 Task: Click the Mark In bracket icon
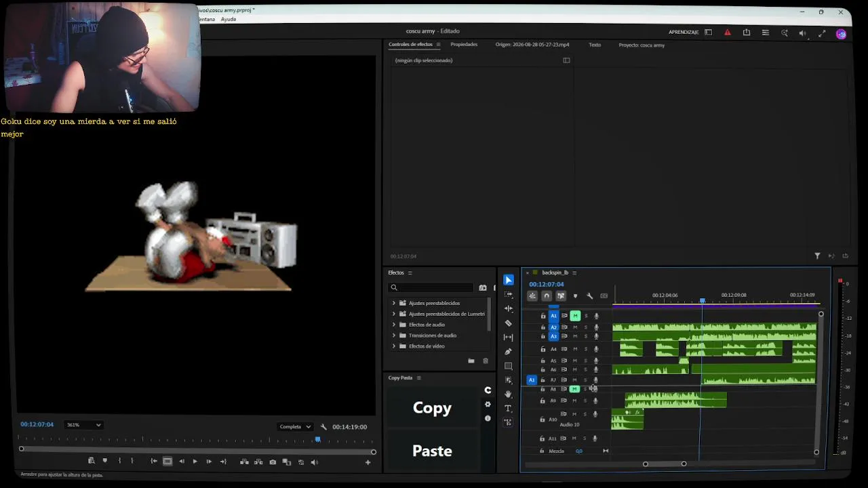click(x=119, y=462)
